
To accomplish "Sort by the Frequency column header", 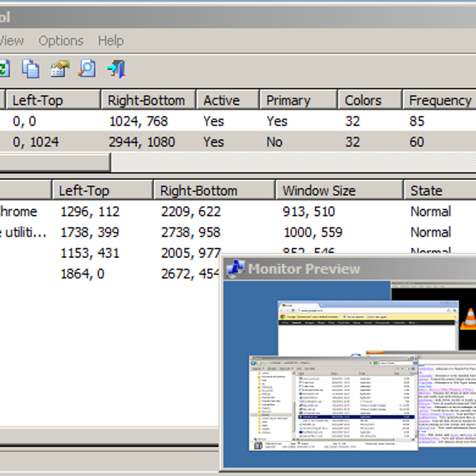I will click(440, 100).
